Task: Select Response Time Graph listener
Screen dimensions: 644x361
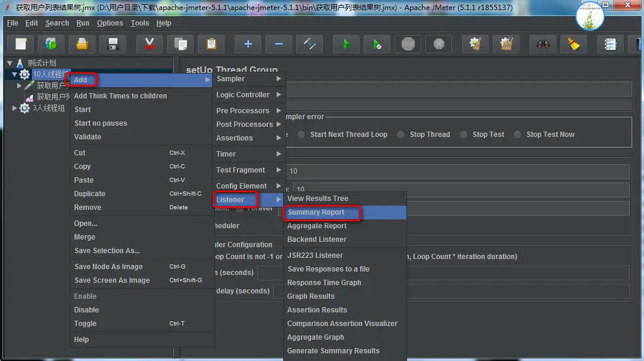Action: click(345, 283)
